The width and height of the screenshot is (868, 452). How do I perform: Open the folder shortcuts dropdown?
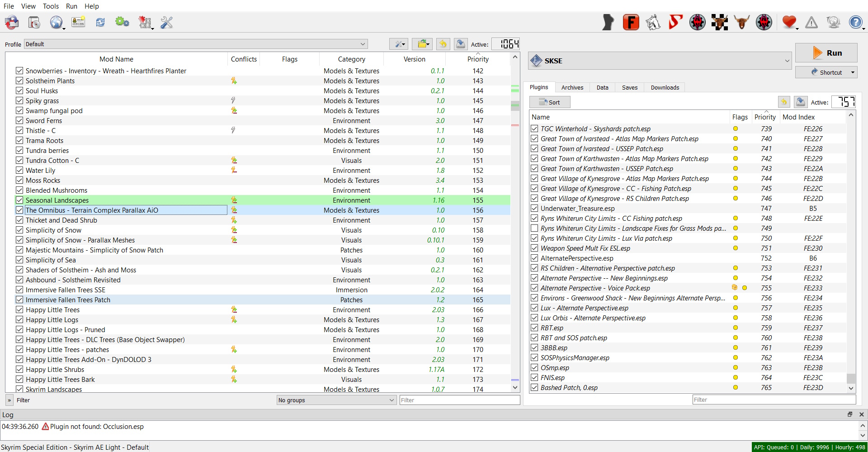coord(422,44)
